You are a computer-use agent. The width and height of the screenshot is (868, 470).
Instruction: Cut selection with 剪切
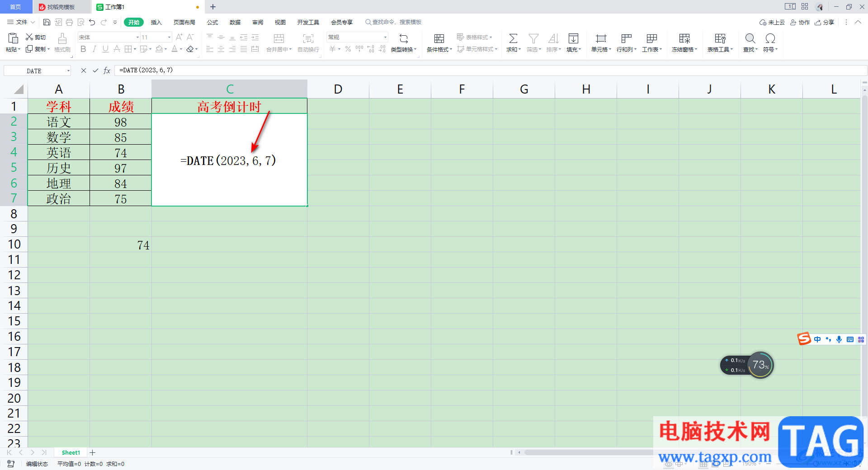click(x=36, y=37)
